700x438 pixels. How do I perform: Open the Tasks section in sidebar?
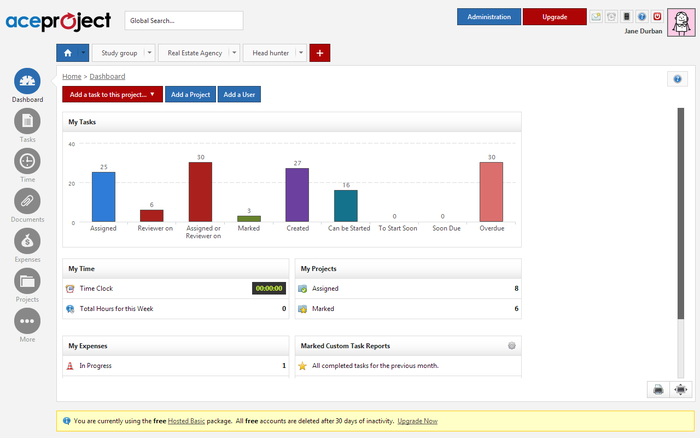click(x=27, y=121)
